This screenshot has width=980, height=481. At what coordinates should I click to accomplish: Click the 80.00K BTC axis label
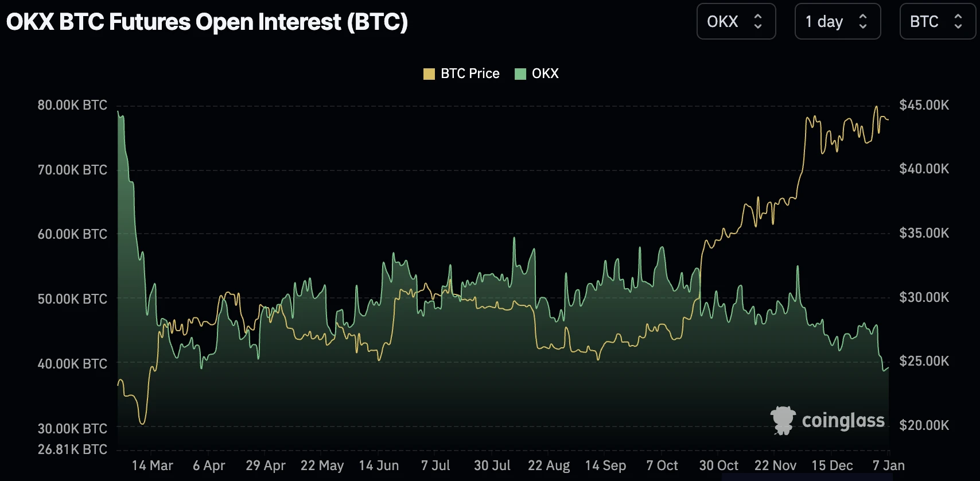coord(72,105)
